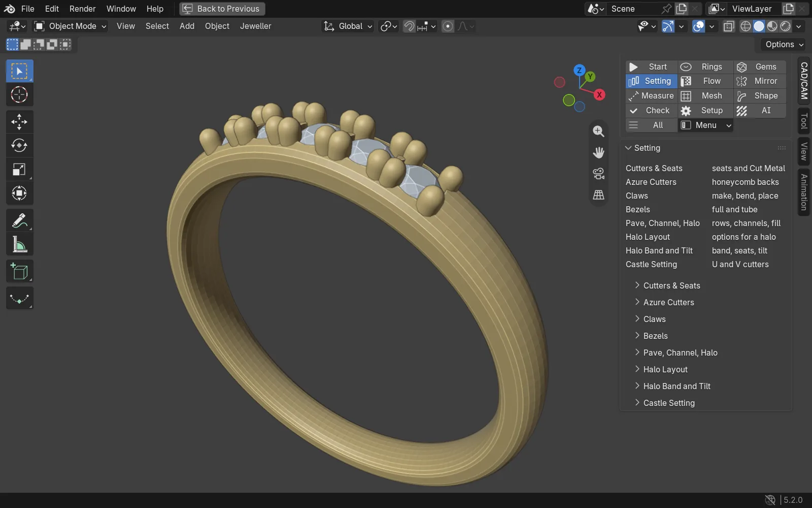
Task: Click the ViewLayer name field
Action: coord(755,9)
